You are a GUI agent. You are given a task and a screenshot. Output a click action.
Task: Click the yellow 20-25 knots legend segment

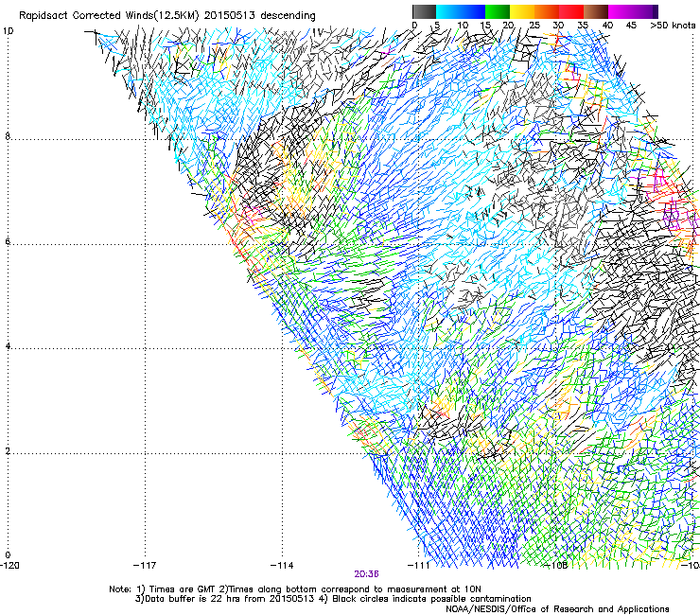(x=522, y=11)
